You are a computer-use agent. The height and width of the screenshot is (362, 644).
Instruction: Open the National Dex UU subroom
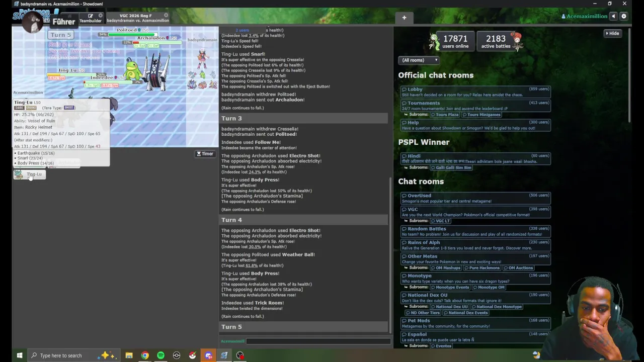point(449,307)
